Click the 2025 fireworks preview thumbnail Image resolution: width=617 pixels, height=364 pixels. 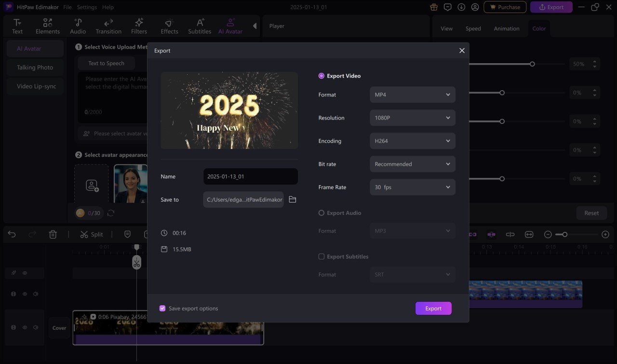click(229, 110)
